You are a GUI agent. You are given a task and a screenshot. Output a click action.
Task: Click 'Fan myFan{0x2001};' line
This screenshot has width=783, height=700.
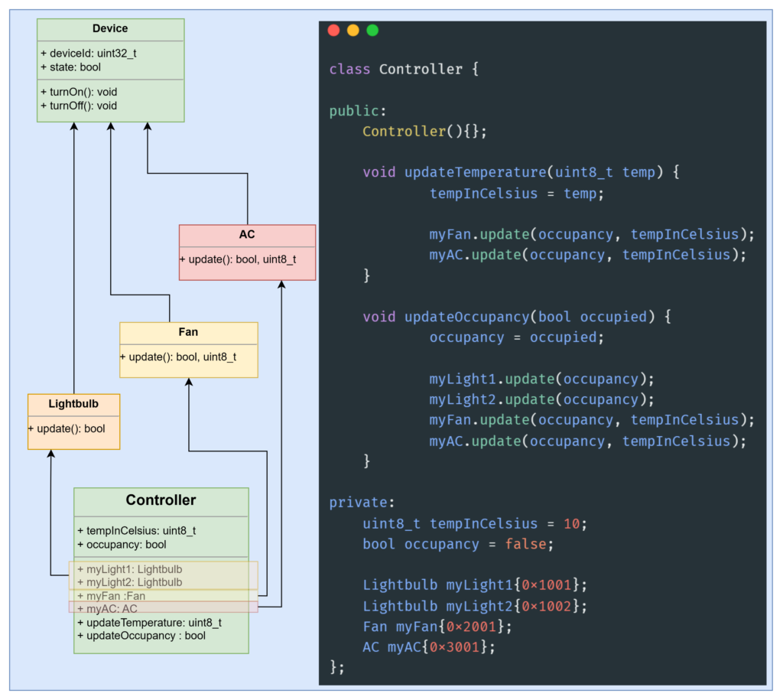pos(437,627)
